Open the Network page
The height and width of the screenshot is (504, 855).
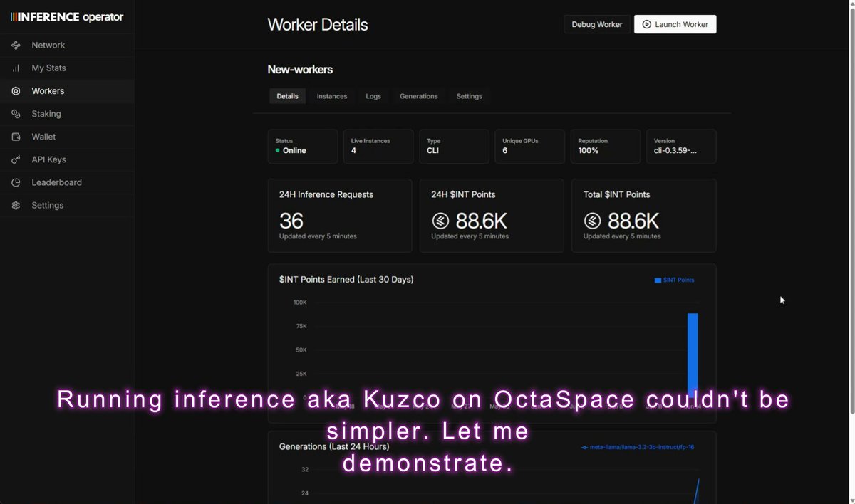click(x=67, y=46)
